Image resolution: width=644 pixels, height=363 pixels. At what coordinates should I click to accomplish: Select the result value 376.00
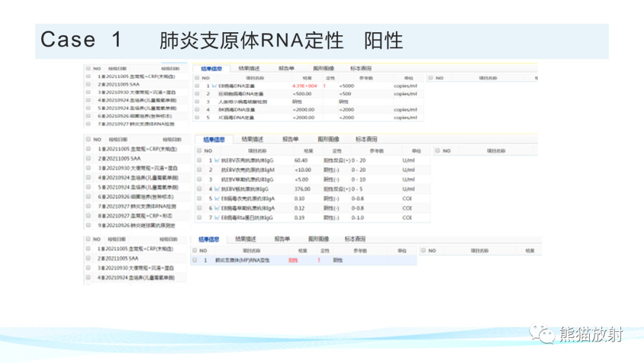(x=302, y=189)
